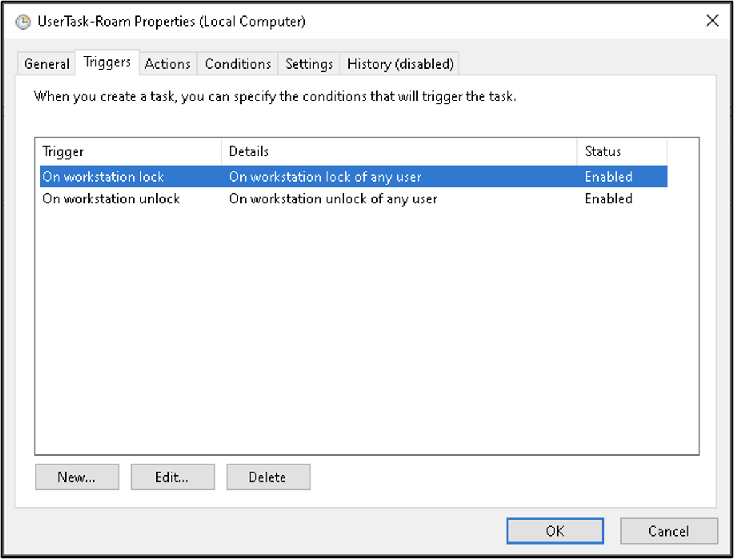Select the 'On workstation unlock' trigger row

(111, 199)
